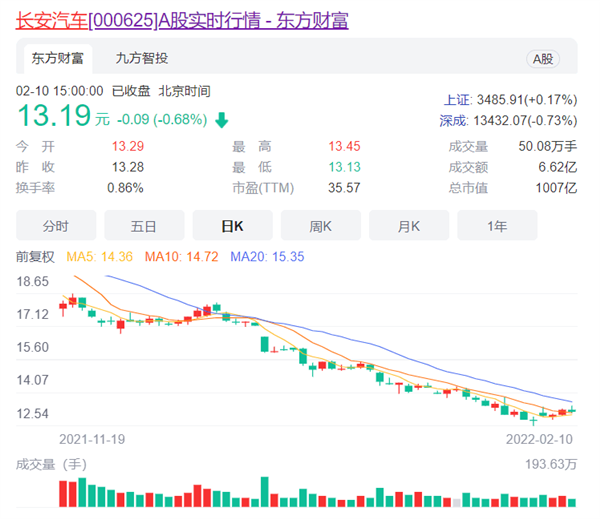600x519 pixels.
Task: Click the 上证 index label
Action: pyautogui.click(x=458, y=100)
